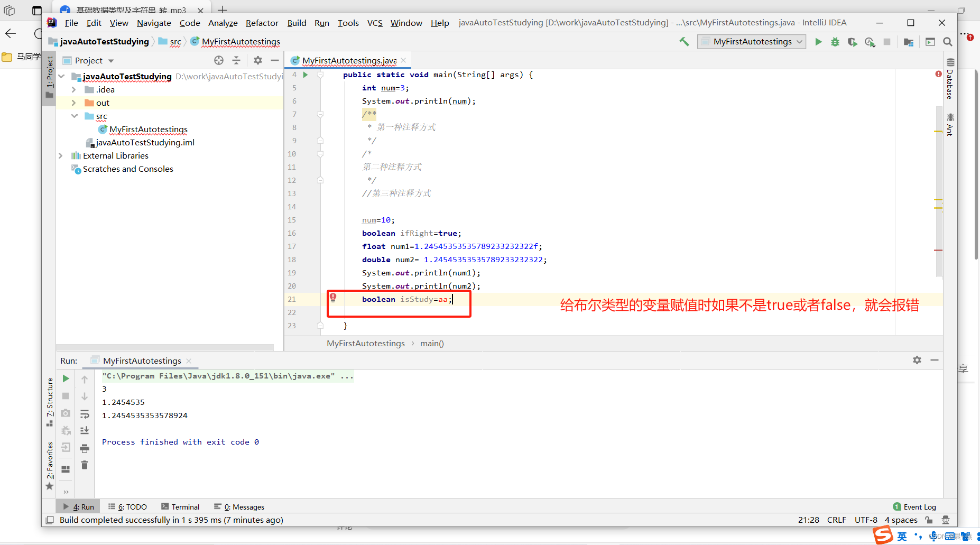980x545 pixels.
Task: Open the run configuration dropdown
Action: [x=752, y=42]
